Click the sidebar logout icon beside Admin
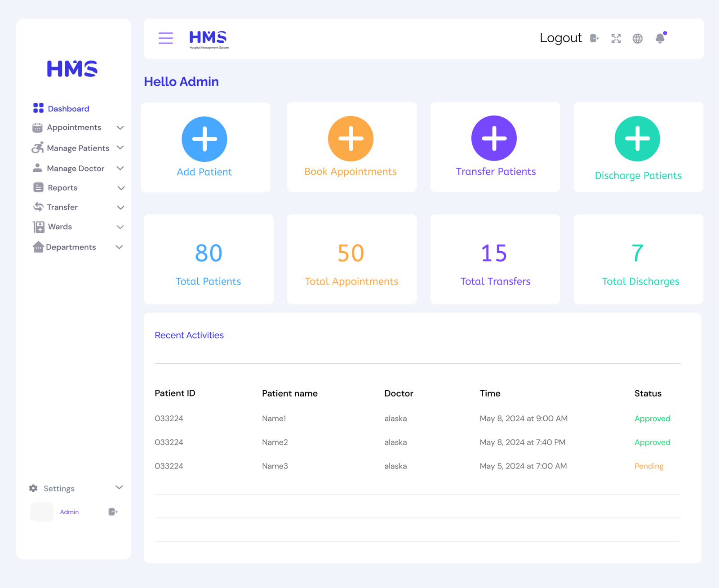Image resolution: width=719 pixels, height=588 pixels. (113, 512)
